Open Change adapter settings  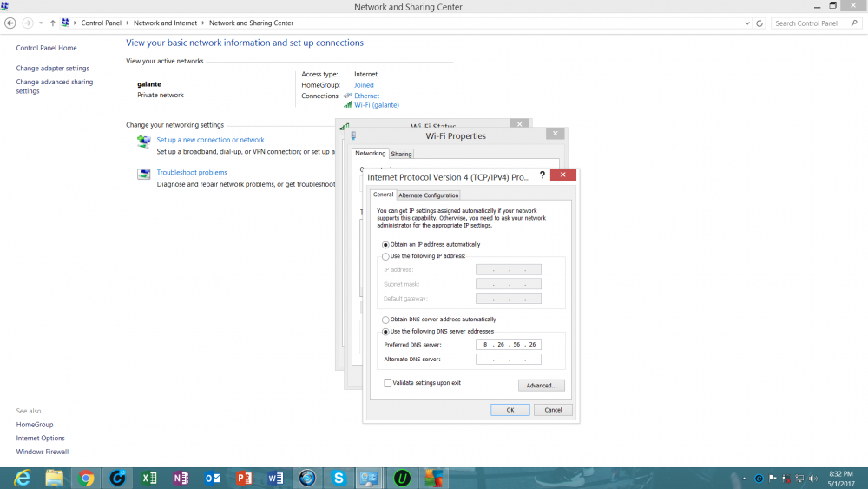click(53, 68)
